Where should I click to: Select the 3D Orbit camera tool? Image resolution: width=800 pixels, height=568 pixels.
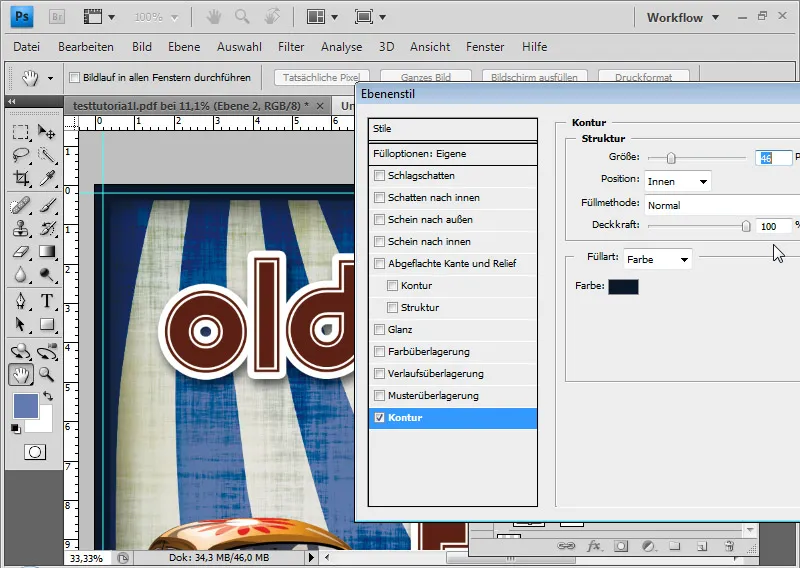[46, 351]
